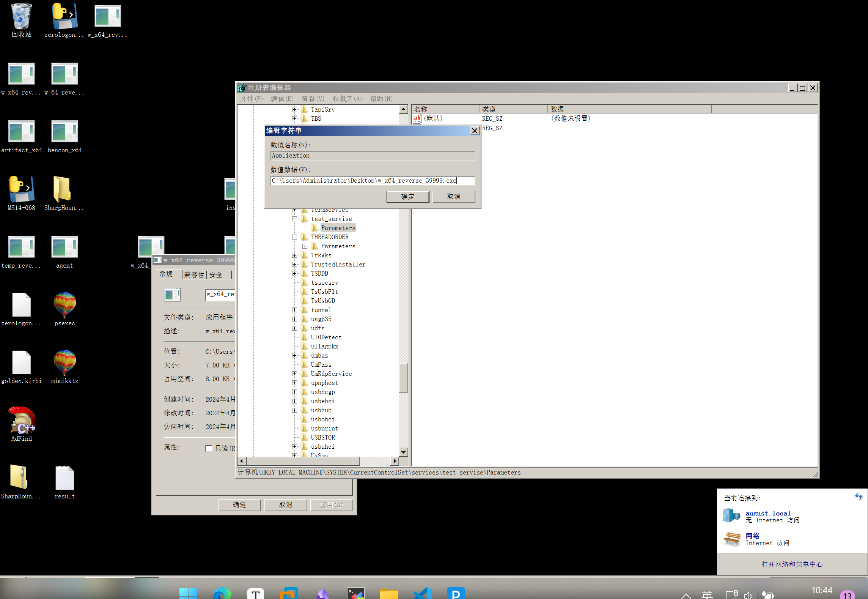Collapse the test_servise tree node
Screen dimensions: 868x599
click(x=294, y=219)
